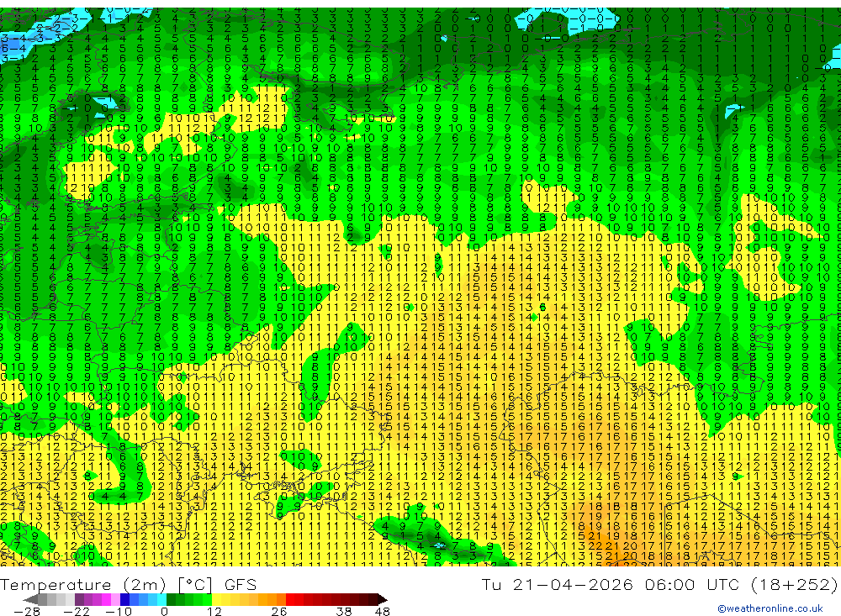This screenshot has width=841, height=616.
Task: Click the -10 label on the legend
Action: click(119, 612)
